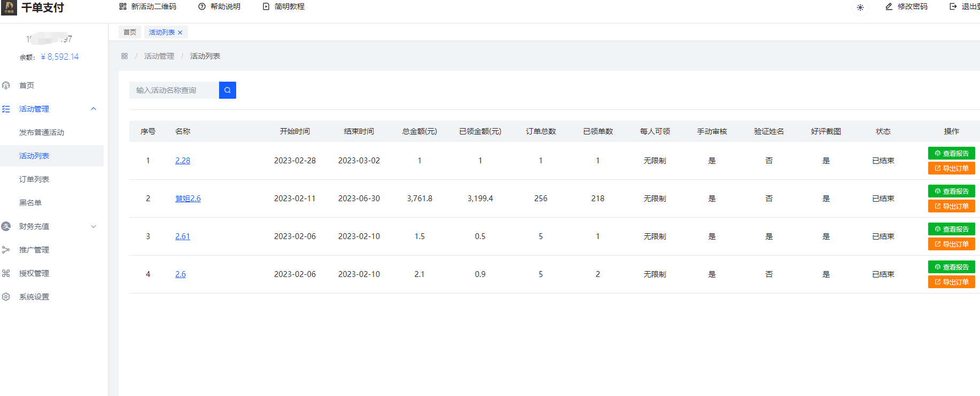Focus the 输入活动名称查询 search field
980x396 pixels.
click(174, 90)
